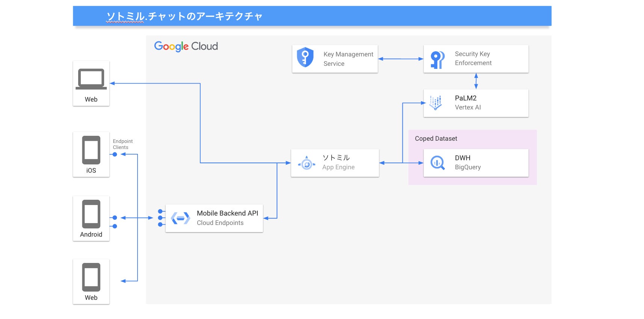Select the iOS device icon

tap(91, 150)
